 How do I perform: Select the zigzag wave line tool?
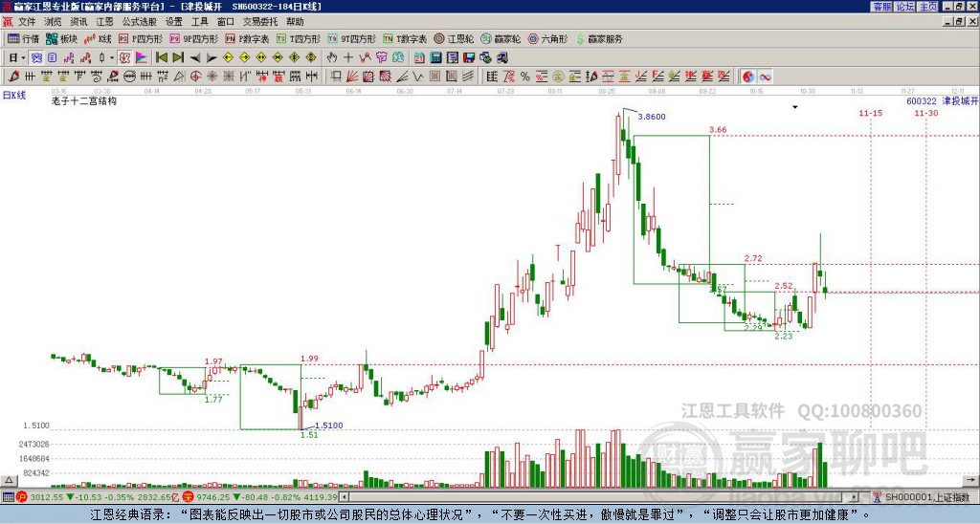tap(417, 76)
